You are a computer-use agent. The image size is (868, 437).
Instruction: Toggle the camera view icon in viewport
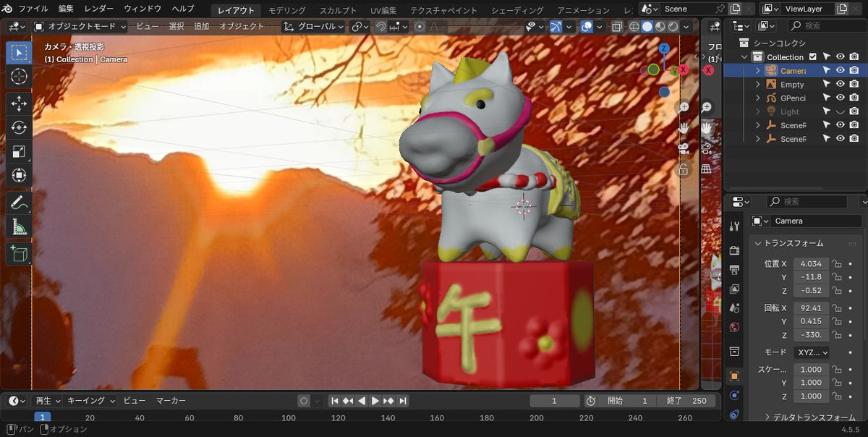click(x=684, y=148)
